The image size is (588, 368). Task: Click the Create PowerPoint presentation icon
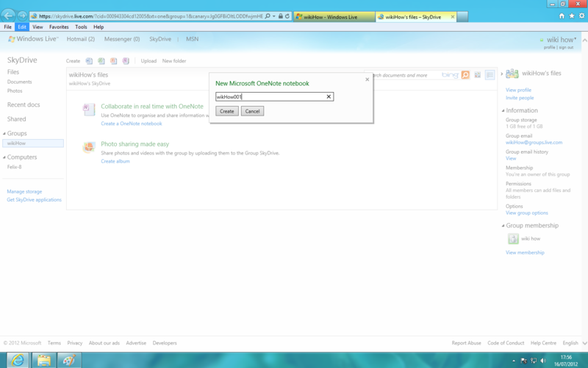[x=114, y=61]
